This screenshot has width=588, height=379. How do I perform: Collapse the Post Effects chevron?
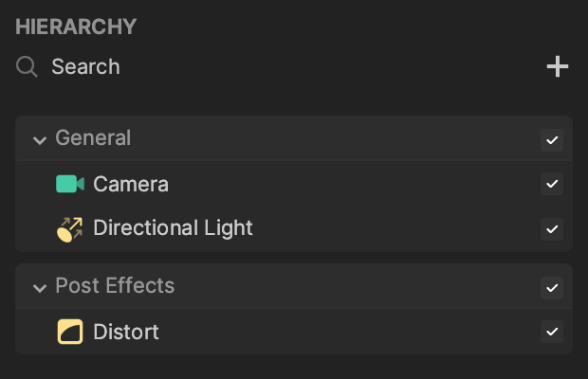pyautogui.click(x=40, y=288)
